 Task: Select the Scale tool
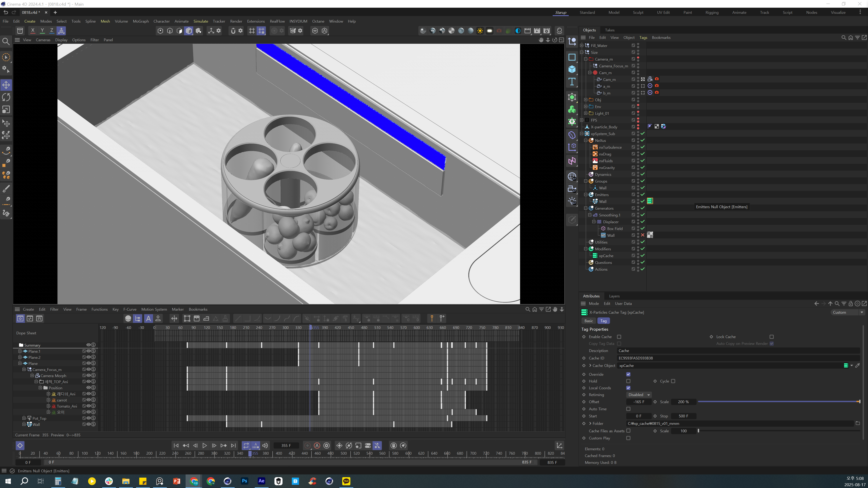tap(6, 110)
